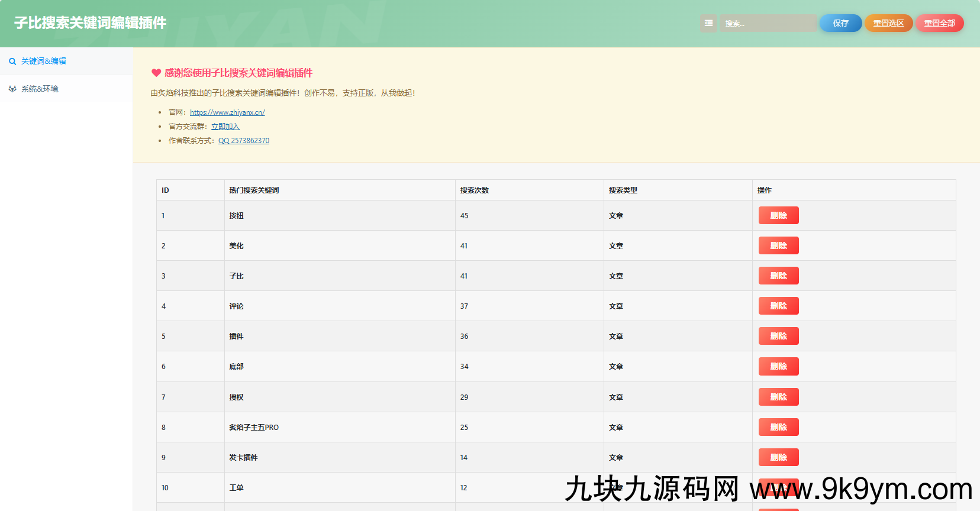Screen dimensions: 980x511
Task: Remove the 底部 keyword entry
Action: coord(778,366)
